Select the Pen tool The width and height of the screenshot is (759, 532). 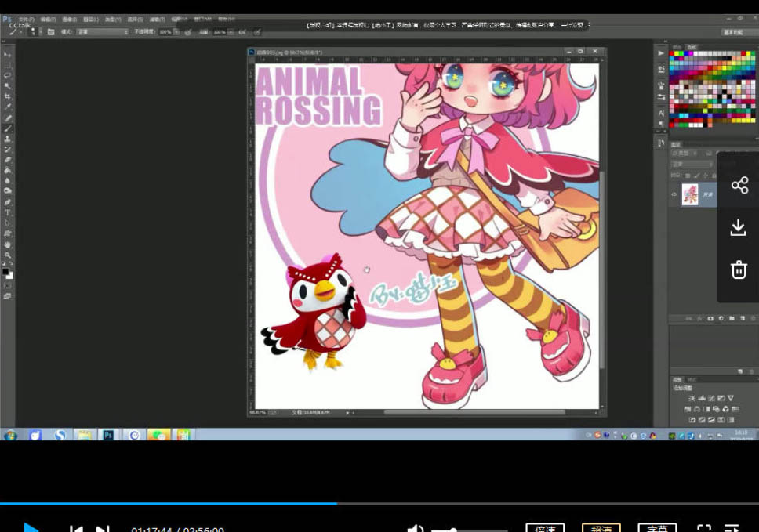pos(7,202)
